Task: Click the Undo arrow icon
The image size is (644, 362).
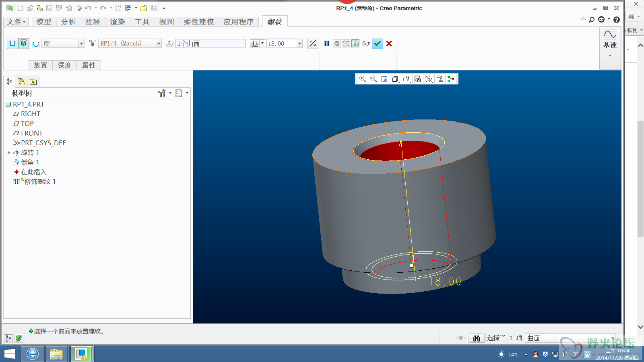Action: (88, 8)
